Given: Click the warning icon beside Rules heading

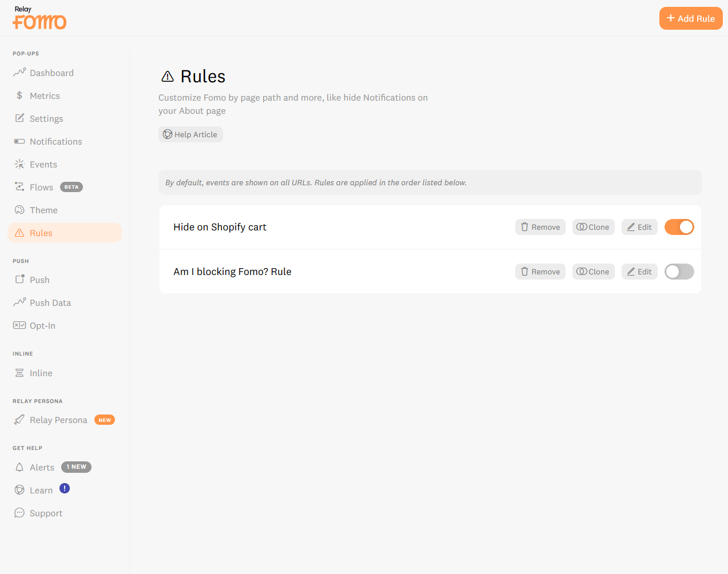Looking at the screenshot, I should click(168, 76).
